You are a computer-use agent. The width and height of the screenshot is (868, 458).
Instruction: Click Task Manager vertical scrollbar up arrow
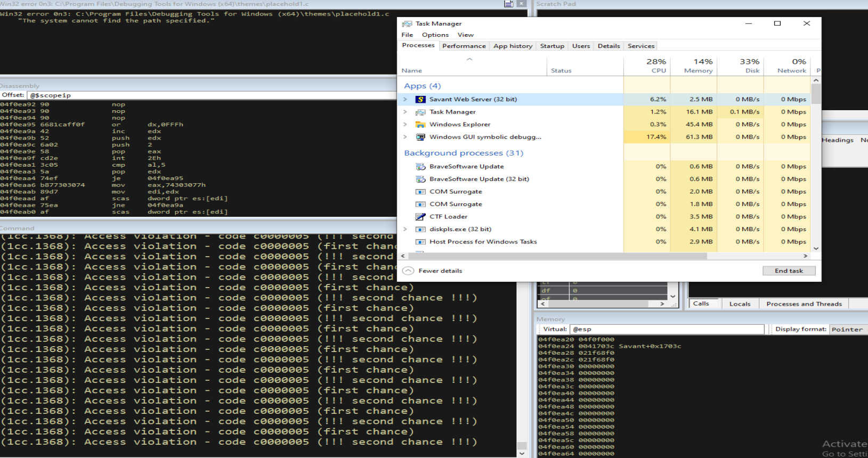click(816, 80)
